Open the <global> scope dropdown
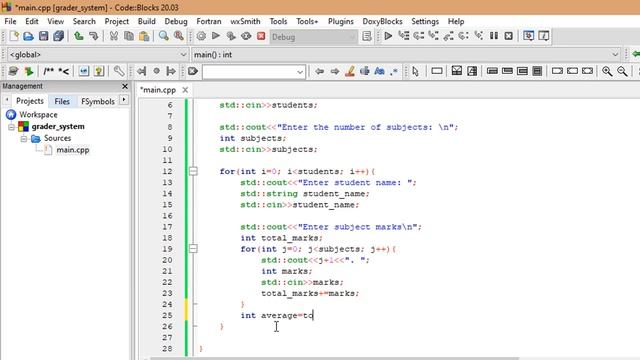This screenshot has width=640, height=360. (98, 54)
